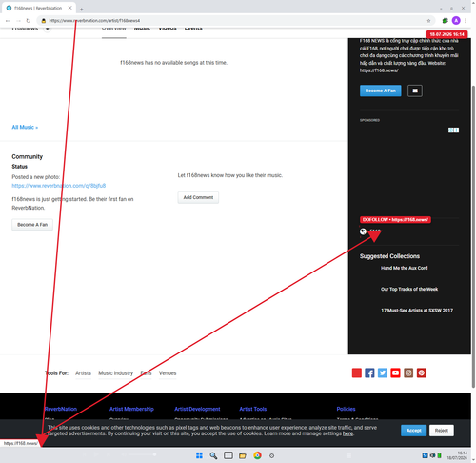
Task: Open the https://f168.news/ link in bio
Action: 379,70
